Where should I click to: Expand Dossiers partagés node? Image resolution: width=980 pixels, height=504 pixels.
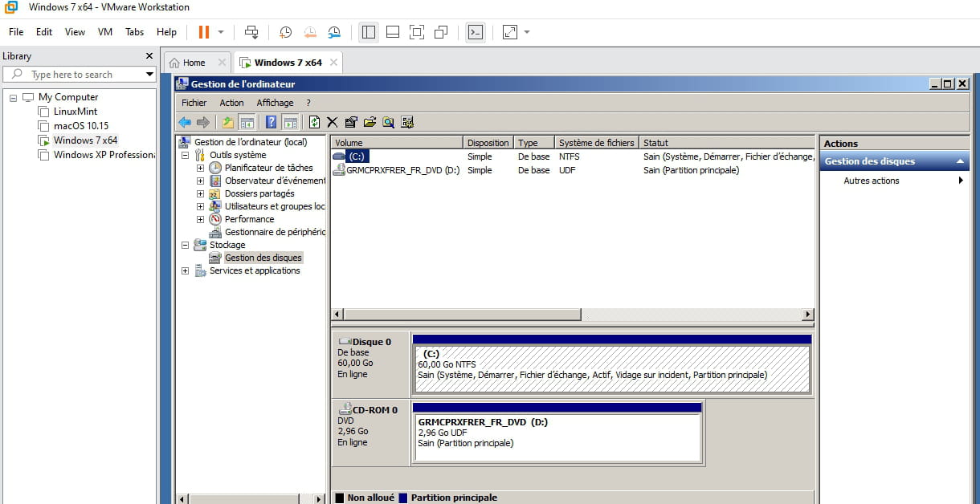coord(200,193)
